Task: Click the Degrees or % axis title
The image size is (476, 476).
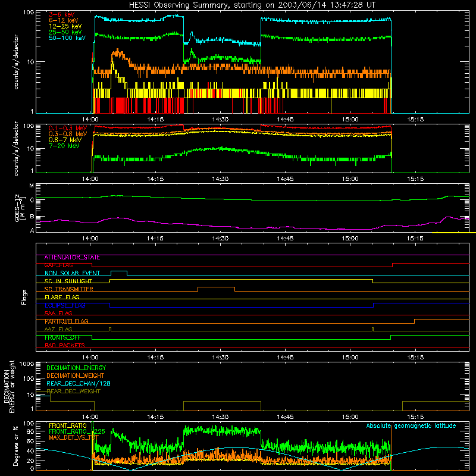Action: point(16,446)
